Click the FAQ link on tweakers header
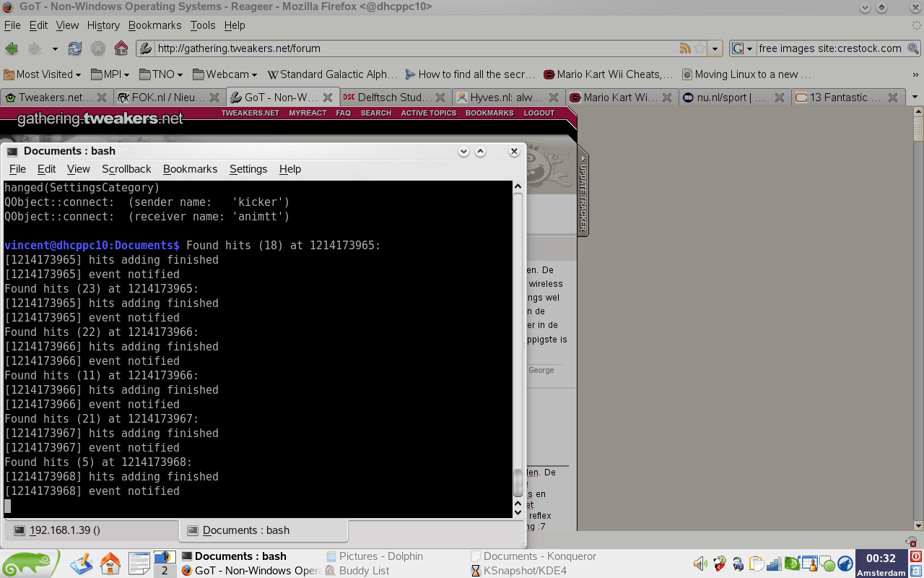 (x=344, y=113)
